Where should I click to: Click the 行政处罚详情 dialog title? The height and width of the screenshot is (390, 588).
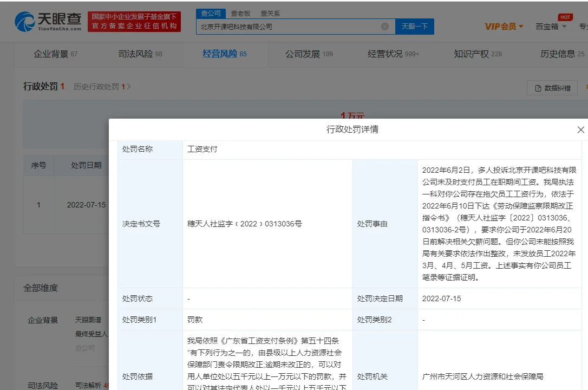[x=352, y=129]
